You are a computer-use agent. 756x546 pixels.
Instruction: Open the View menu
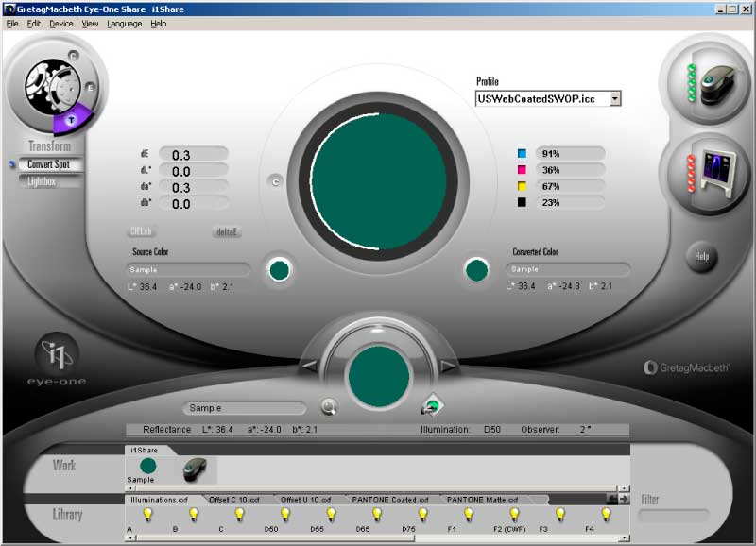[90, 24]
